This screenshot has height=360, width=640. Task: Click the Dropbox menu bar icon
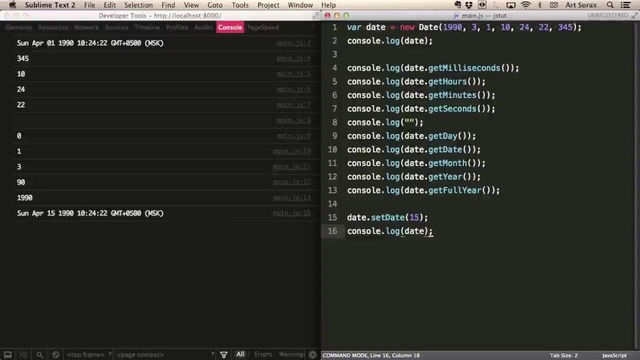469,5
